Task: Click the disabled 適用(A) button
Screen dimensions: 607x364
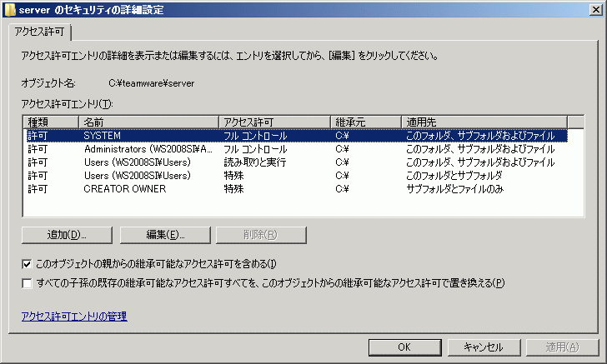Action: pyautogui.click(x=563, y=347)
